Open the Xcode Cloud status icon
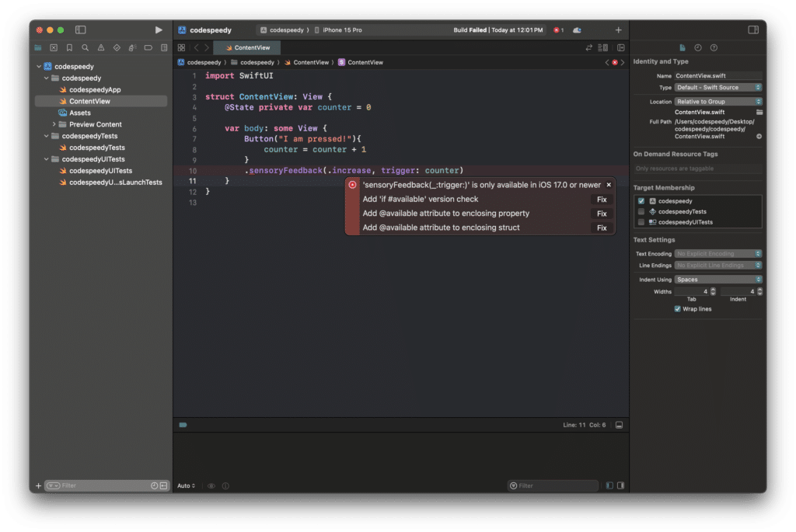 578,30
